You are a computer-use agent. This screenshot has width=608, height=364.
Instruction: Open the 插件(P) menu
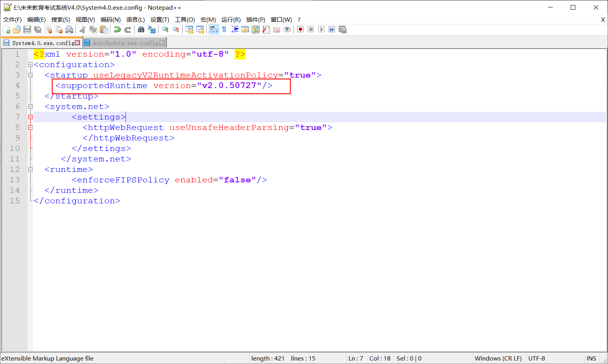(256, 19)
